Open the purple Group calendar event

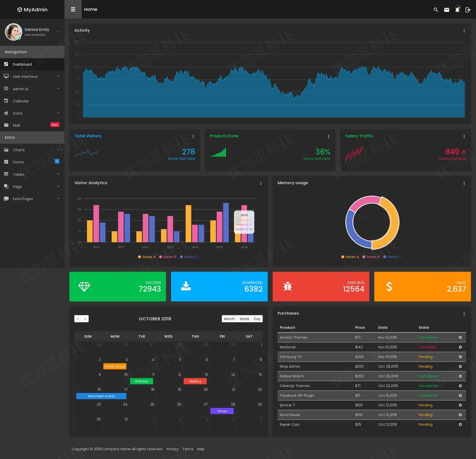tap(222, 411)
